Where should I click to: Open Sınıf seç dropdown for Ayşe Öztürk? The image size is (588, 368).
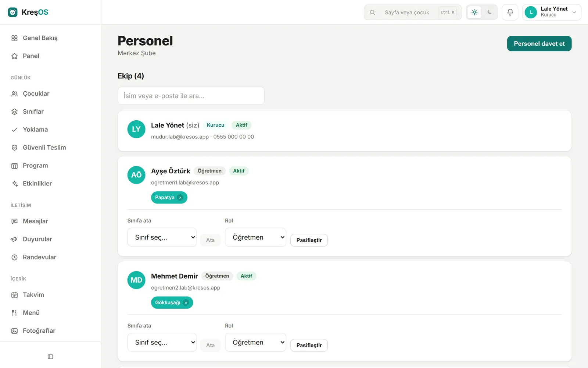[162, 237]
